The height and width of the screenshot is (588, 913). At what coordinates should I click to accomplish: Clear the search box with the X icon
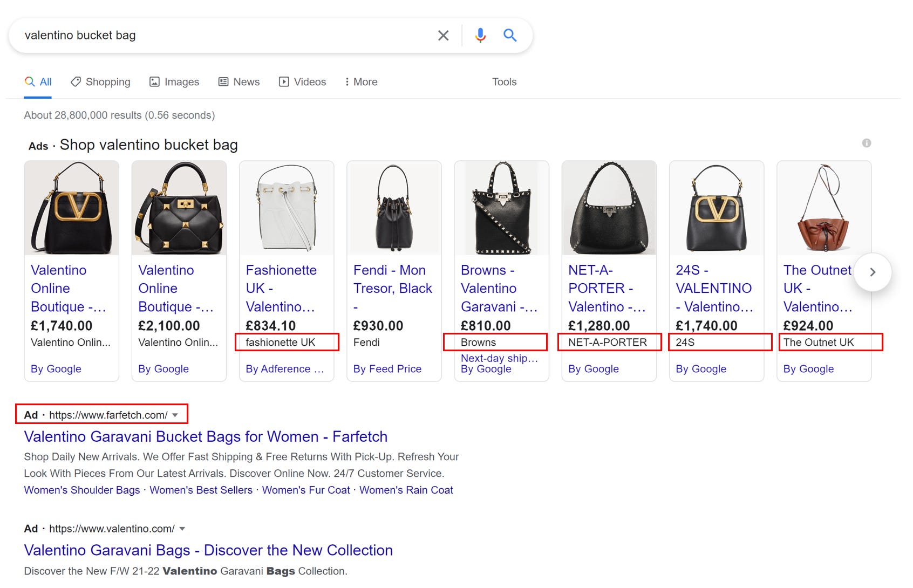pos(443,36)
